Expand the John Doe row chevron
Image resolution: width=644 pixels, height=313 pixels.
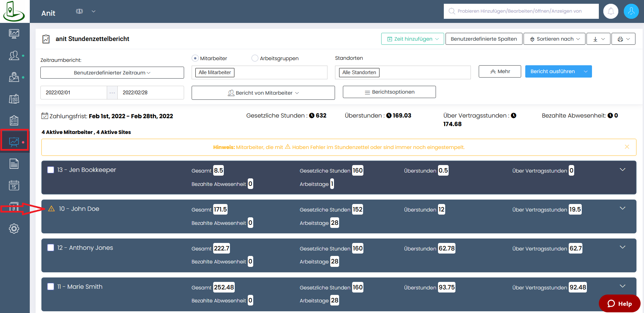tap(622, 208)
